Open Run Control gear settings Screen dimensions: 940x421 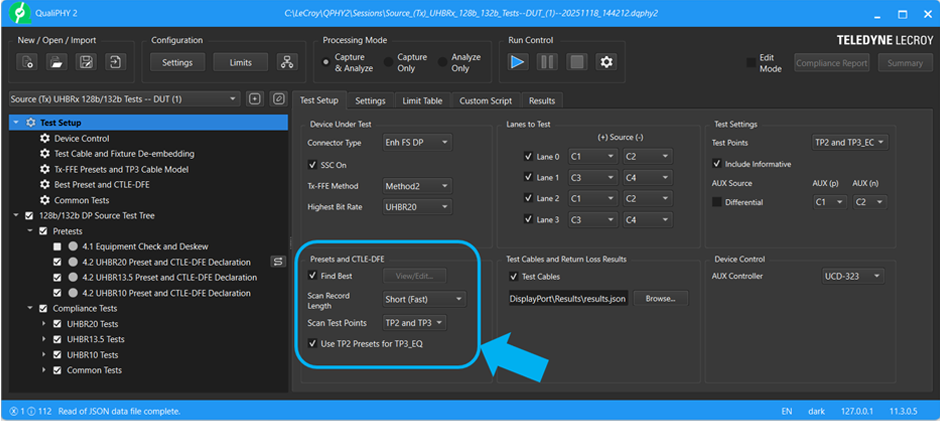pos(606,62)
